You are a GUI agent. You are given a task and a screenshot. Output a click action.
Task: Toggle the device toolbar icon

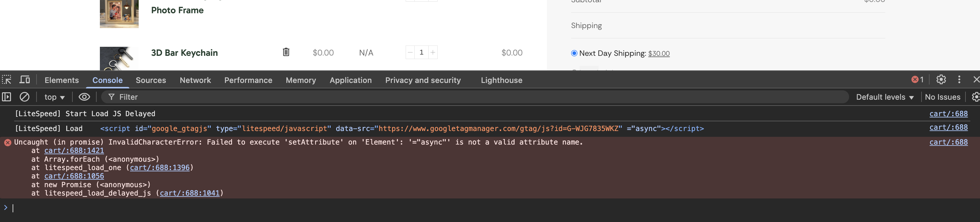25,80
